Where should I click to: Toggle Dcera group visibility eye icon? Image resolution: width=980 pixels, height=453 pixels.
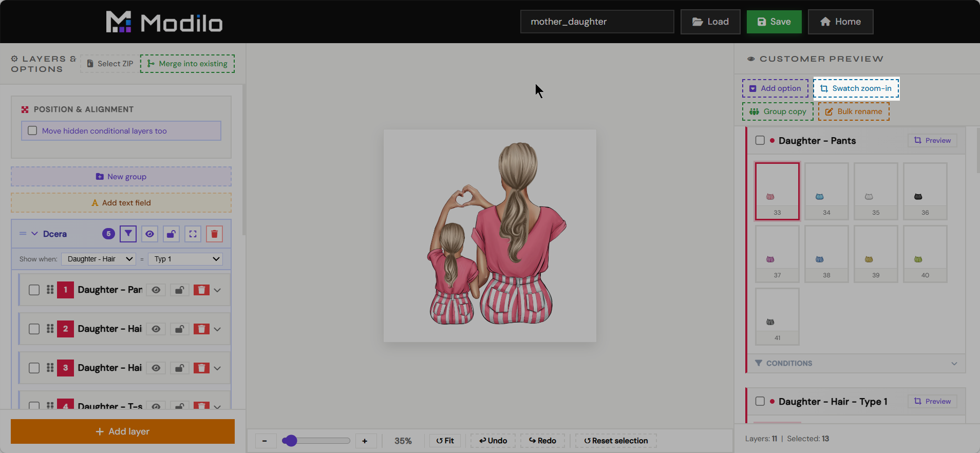pos(149,234)
